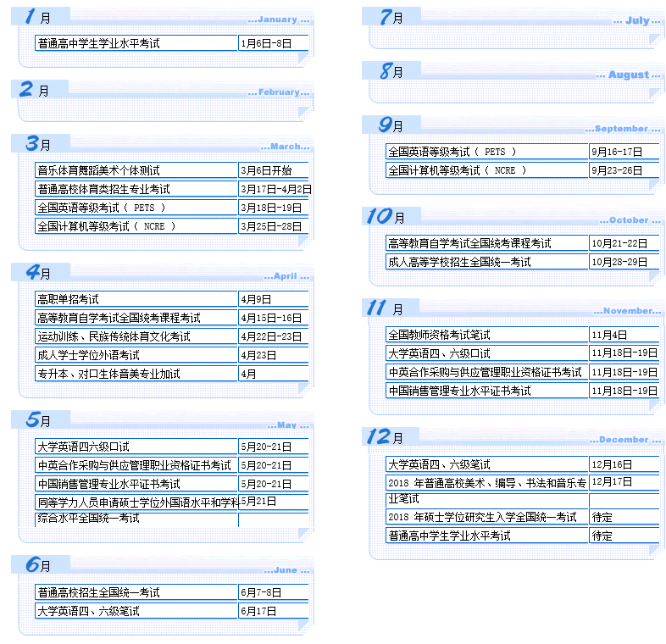Click date cell 3月25日-28日
This screenshot has height=644, width=666.
tap(274, 226)
